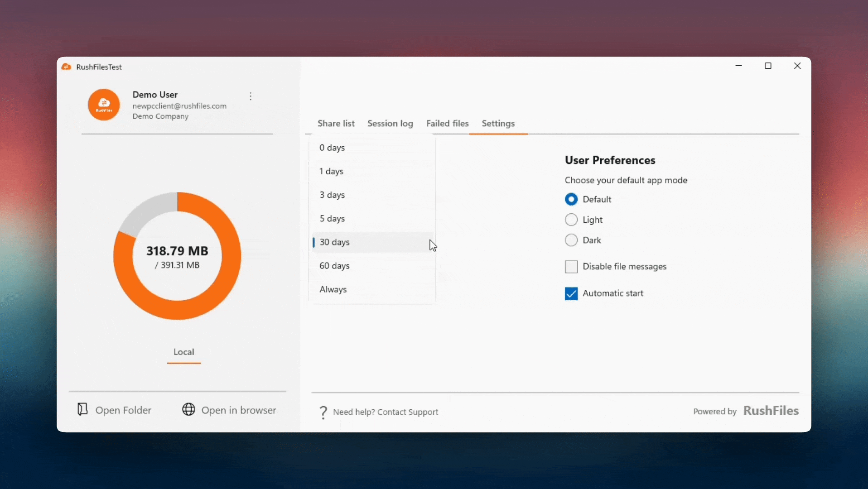Uncheck the Automatic start checkbox

[571, 293]
